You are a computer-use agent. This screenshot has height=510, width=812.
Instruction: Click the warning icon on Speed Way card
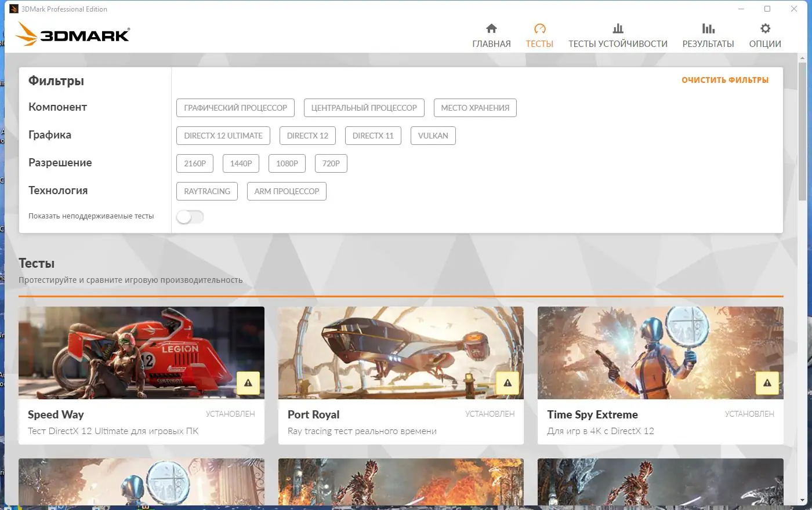(248, 382)
